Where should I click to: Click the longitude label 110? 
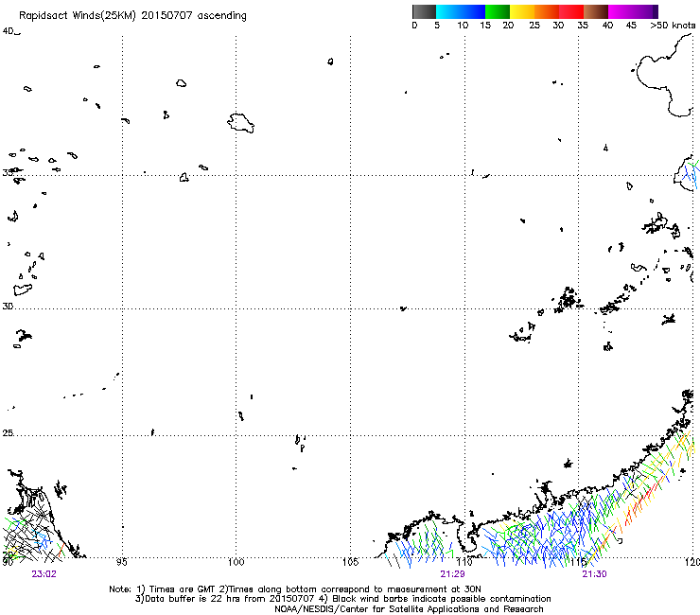[x=464, y=562]
